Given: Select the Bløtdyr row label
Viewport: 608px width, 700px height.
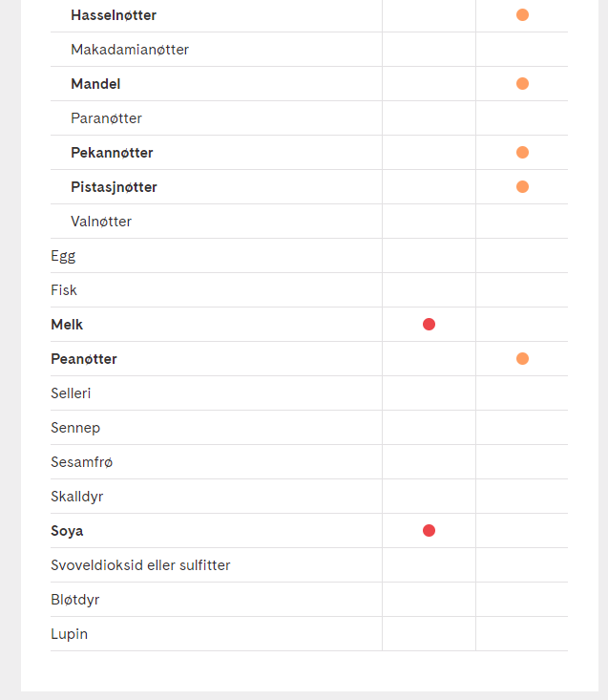Looking at the screenshot, I should point(75,600).
